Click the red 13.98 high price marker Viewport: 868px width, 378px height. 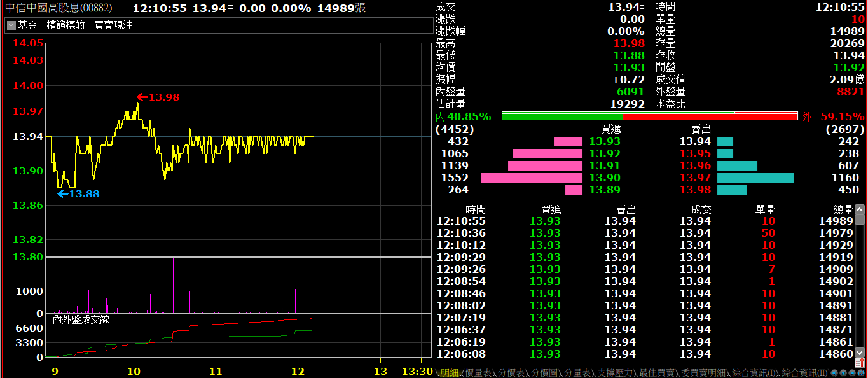point(158,97)
